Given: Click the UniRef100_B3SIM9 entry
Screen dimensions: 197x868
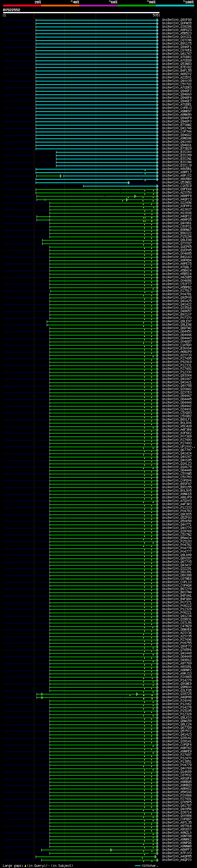Looking at the screenshot, I should point(176,155).
